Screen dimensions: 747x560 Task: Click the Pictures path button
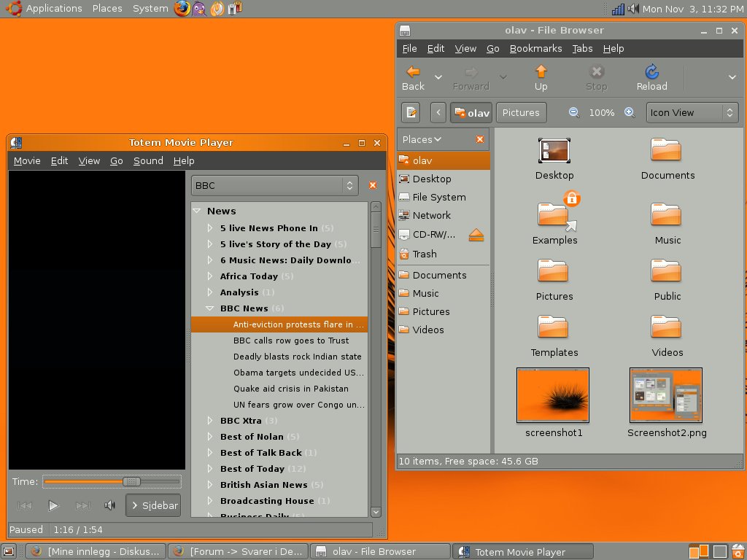[521, 113]
